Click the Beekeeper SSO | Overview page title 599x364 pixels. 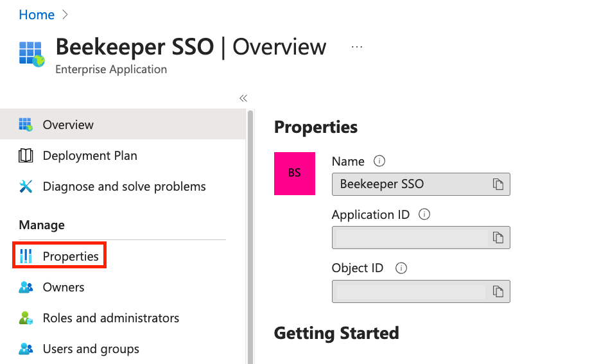[x=191, y=47]
